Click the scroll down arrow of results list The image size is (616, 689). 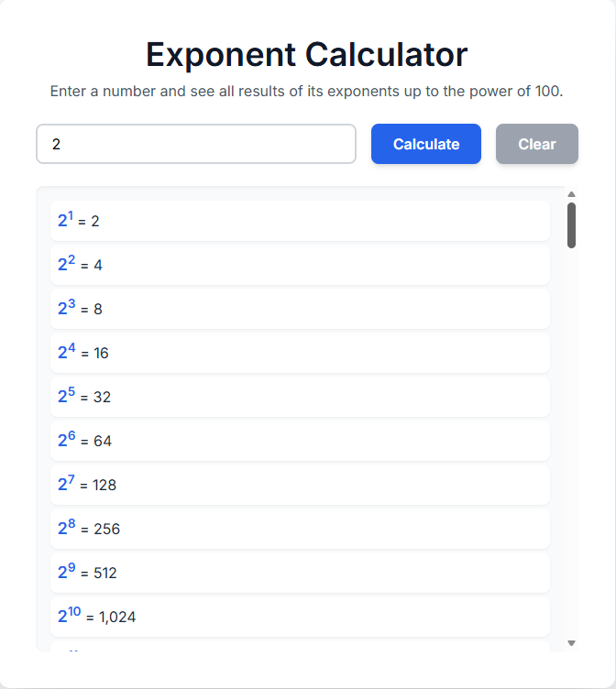(572, 643)
